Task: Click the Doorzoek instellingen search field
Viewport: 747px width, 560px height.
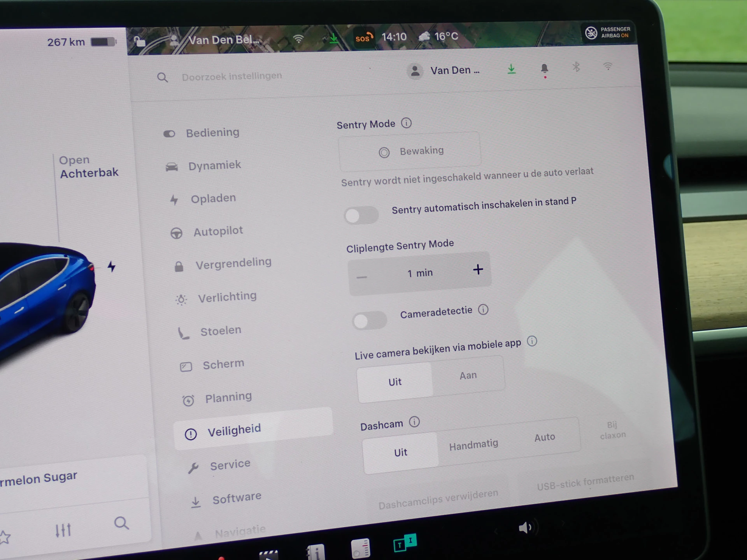Action: pos(232,76)
